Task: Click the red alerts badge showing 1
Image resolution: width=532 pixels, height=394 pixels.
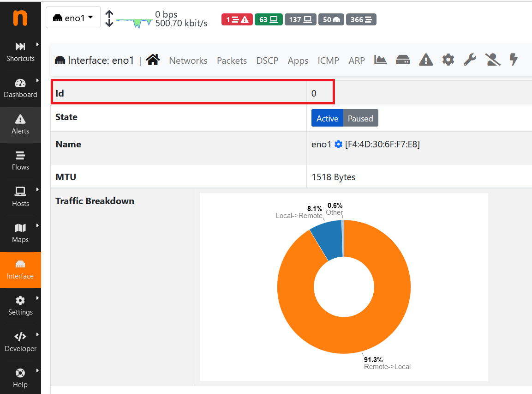Action: [x=237, y=19]
